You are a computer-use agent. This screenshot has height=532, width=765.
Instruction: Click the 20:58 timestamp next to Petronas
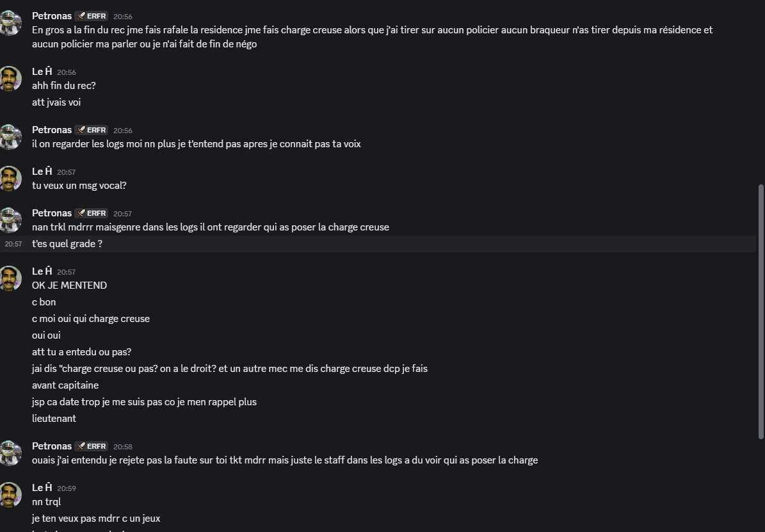click(x=123, y=447)
